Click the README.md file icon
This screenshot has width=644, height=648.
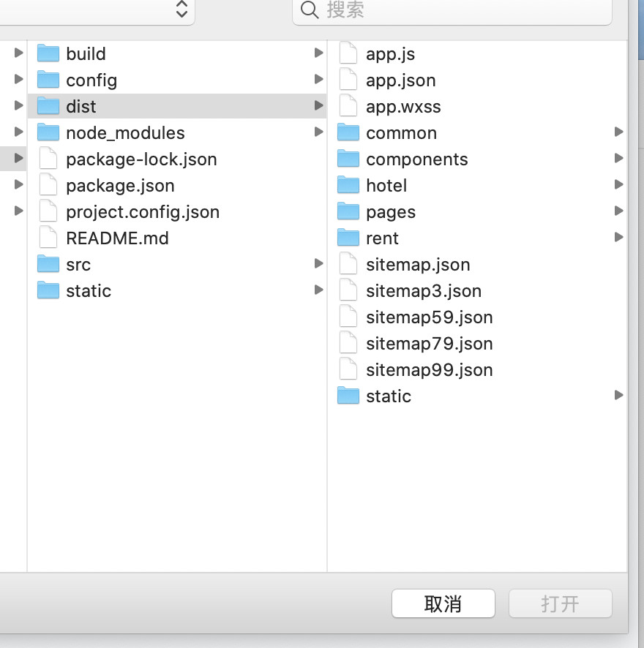coord(48,238)
